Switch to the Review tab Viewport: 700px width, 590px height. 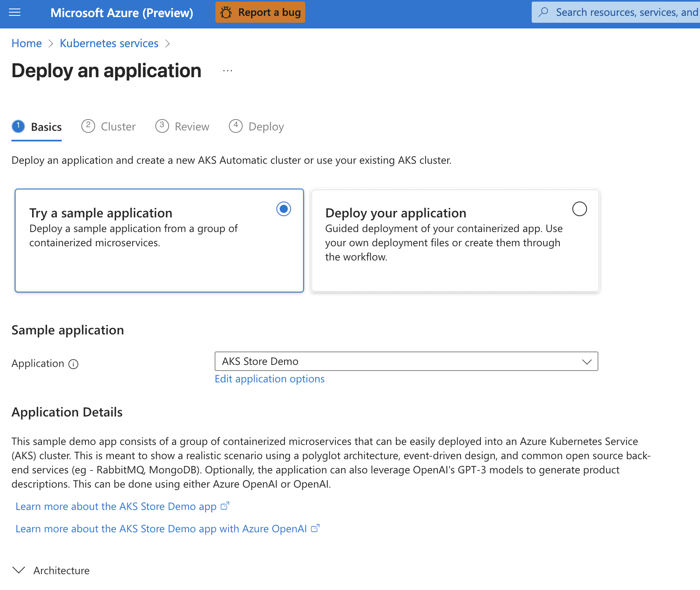point(183,127)
